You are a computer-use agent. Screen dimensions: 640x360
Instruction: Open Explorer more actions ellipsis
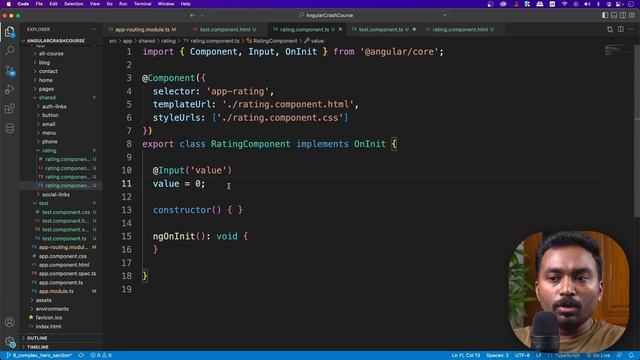[93, 29]
